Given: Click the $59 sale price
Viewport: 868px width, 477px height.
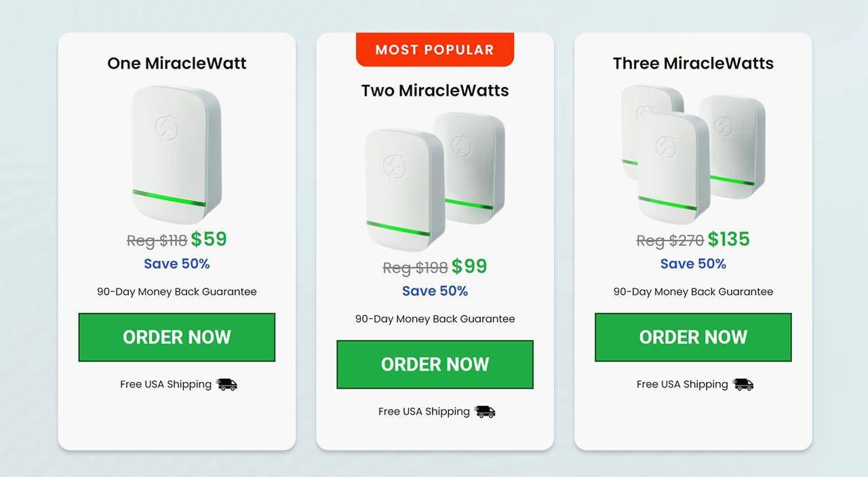Looking at the screenshot, I should pos(209,240).
